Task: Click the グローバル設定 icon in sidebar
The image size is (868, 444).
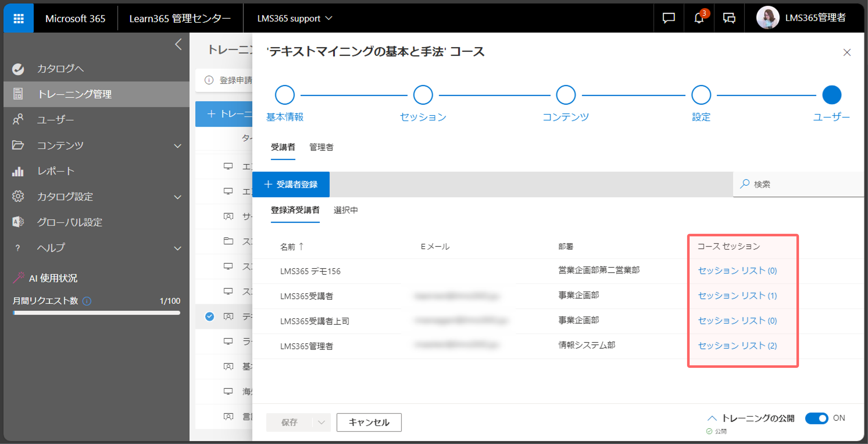Action: pyautogui.click(x=18, y=222)
